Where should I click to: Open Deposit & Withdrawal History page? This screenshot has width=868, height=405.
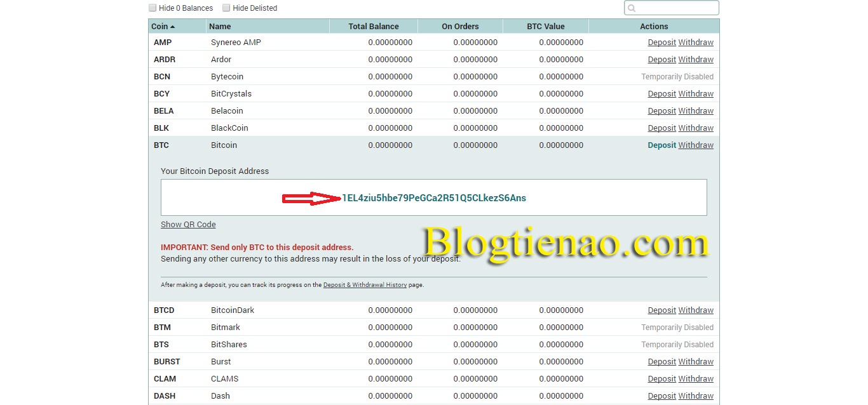point(365,285)
